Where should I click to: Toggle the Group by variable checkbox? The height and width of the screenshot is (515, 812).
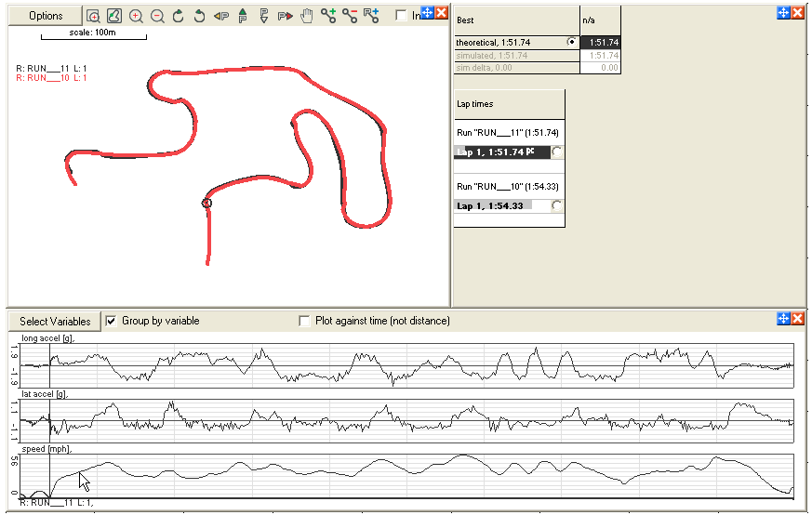click(x=112, y=321)
